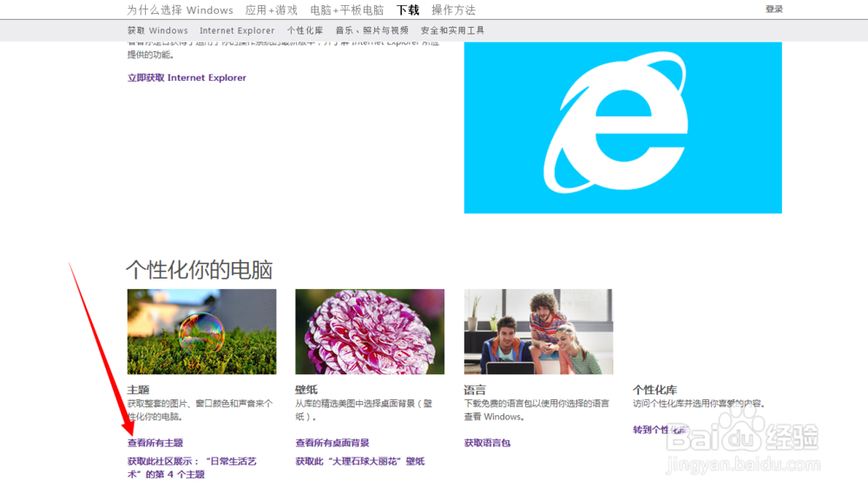Image resolution: width=868 pixels, height=494 pixels.
Task: Switch to the 个性化库 sub-tab
Action: pos(305,30)
